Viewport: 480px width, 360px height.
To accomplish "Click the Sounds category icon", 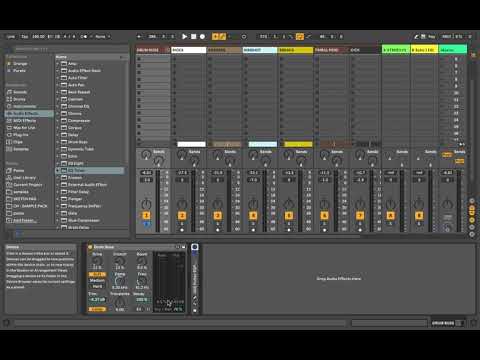I will (x=9, y=92).
